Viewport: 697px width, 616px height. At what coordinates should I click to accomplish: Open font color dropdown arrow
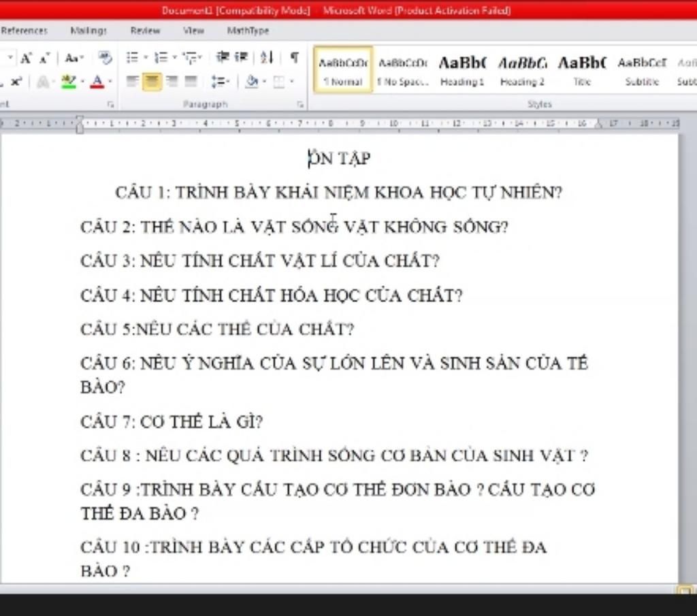coord(110,81)
